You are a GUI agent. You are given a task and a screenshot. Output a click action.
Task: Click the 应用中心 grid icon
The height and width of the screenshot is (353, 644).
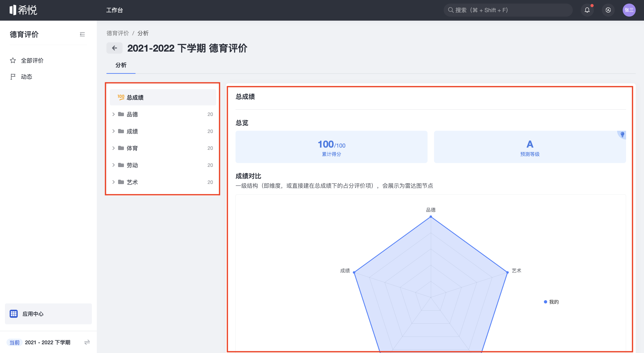(x=13, y=314)
